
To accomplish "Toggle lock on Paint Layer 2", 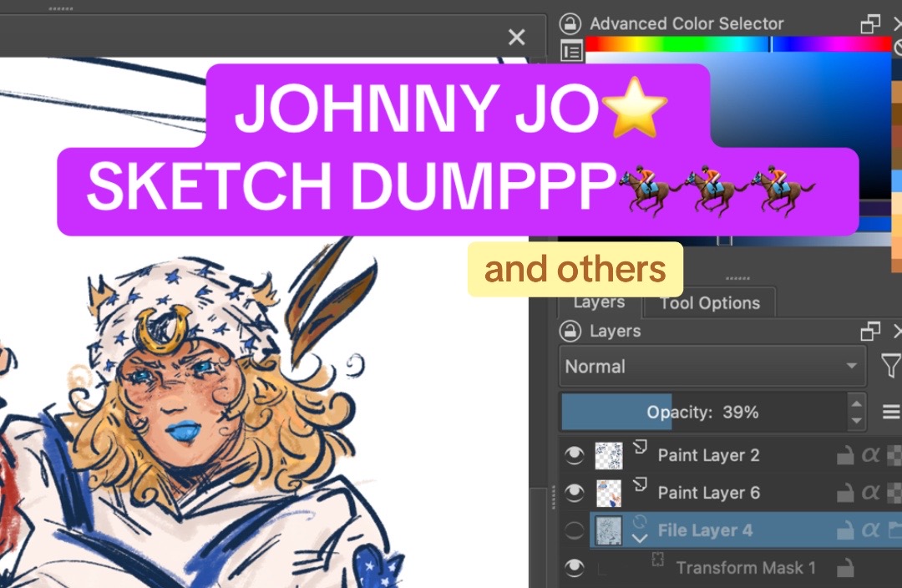I will [845, 456].
